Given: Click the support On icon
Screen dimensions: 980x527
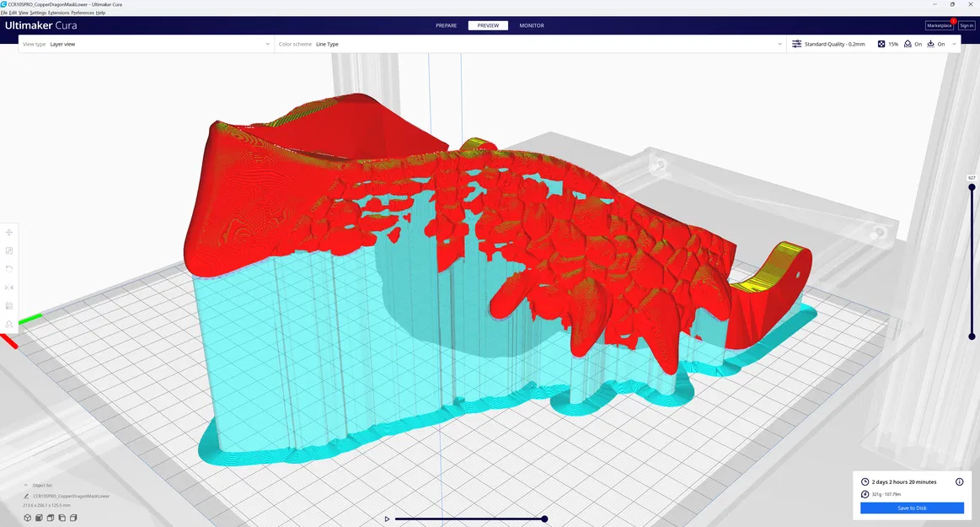Looking at the screenshot, I should coord(908,45).
